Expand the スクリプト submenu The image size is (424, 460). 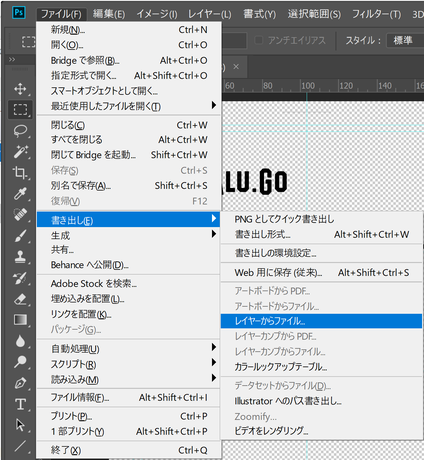coord(128,364)
